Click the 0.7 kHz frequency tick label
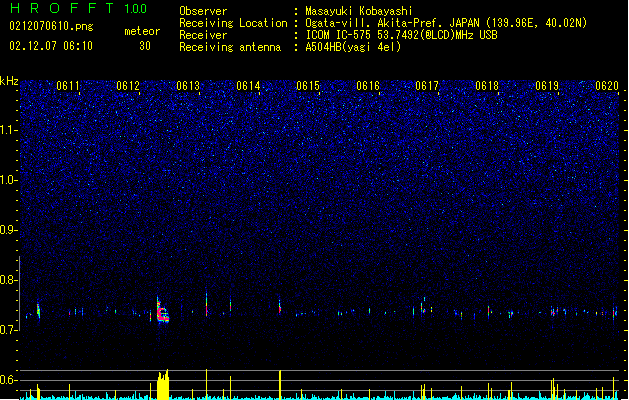 (9, 330)
